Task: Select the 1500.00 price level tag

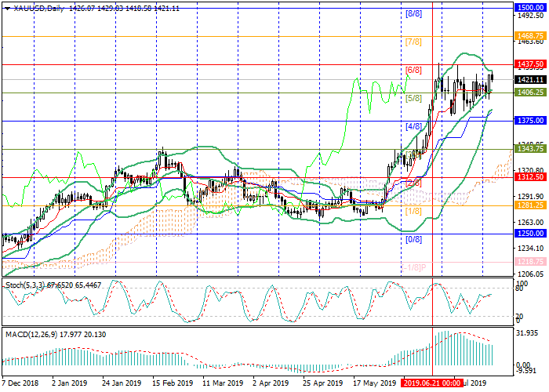Action: click(x=530, y=7)
